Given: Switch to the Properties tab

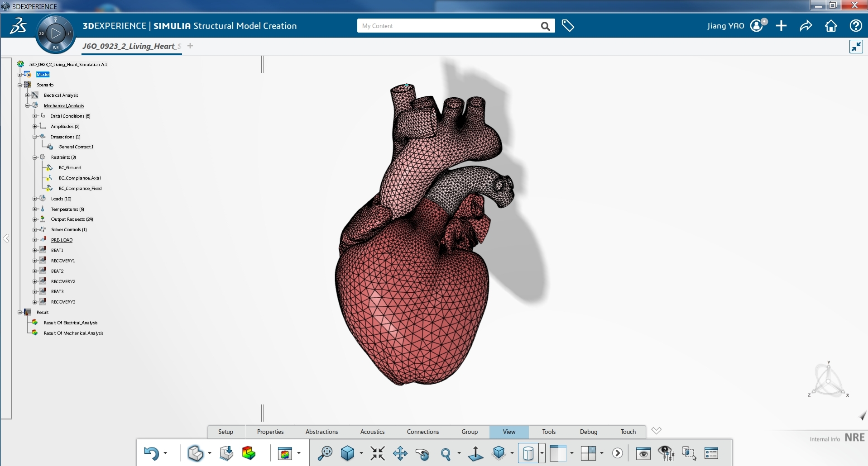Looking at the screenshot, I should click(x=270, y=432).
